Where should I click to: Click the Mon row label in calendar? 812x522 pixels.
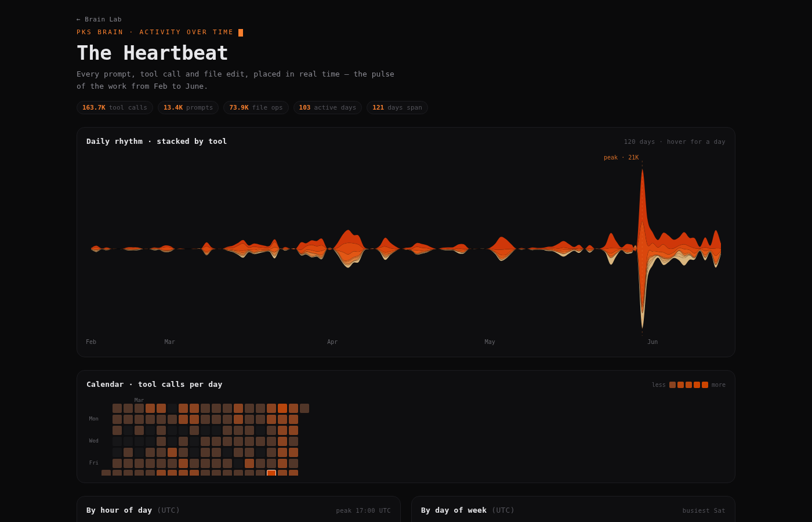(94, 419)
